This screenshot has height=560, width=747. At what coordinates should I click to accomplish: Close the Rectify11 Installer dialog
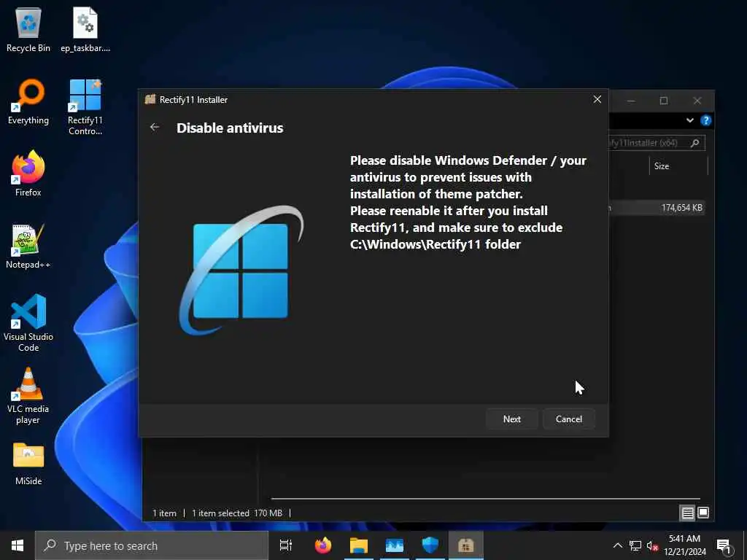[597, 99]
